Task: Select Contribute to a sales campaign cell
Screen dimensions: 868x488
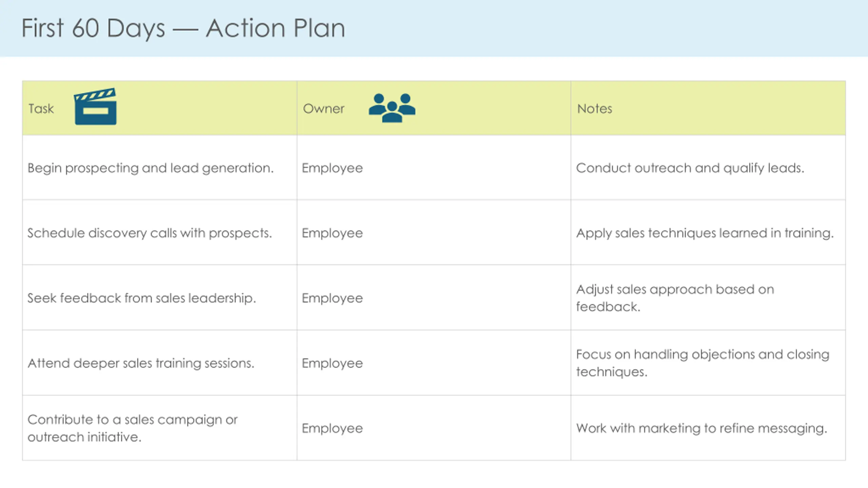Action: pos(160,428)
